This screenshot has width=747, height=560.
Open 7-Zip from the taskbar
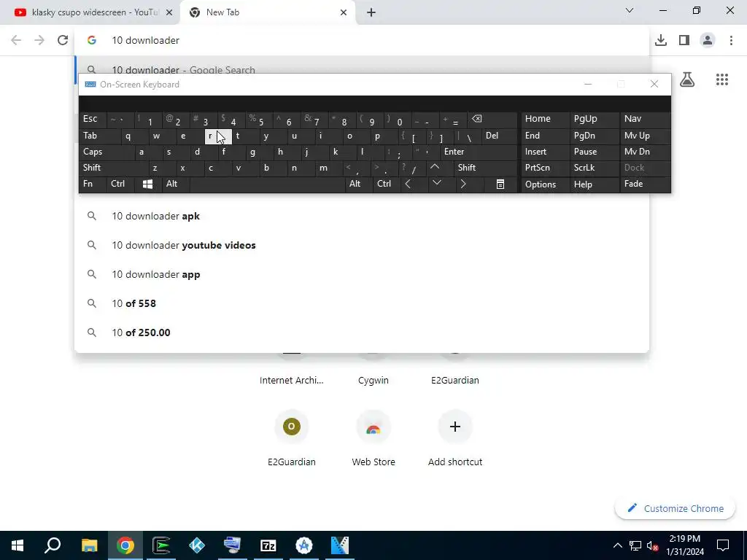(x=268, y=545)
